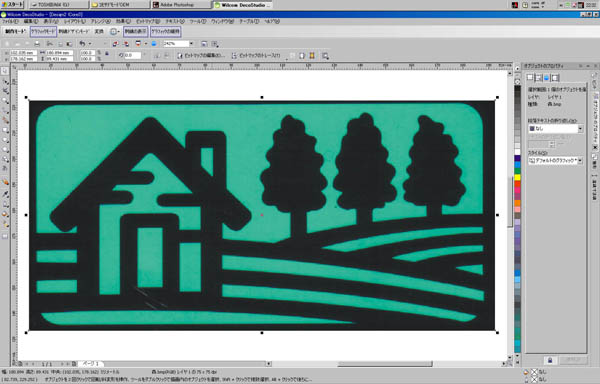The image size is (600, 384).
Task: Click the yellow icon in the property bar
Action: (x=312, y=56)
